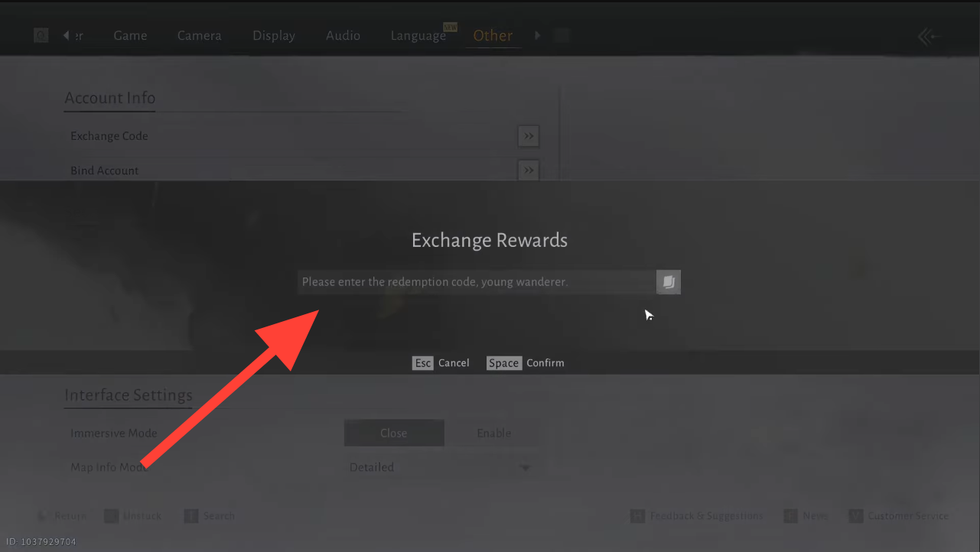This screenshot has width=980, height=552.
Task: Click the Customer Service icon in bottom bar
Action: coord(856,516)
